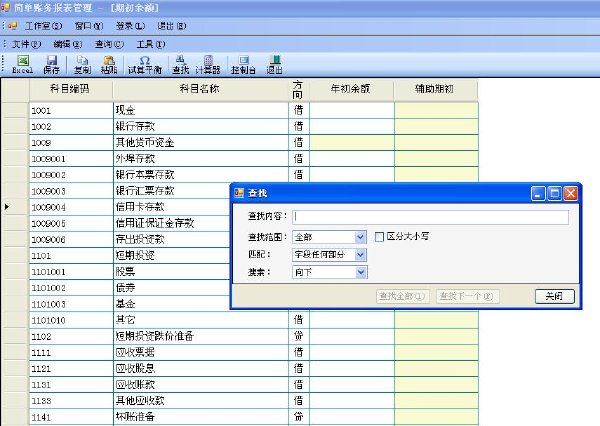The width and height of the screenshot is (600, 426).
Task: Select the cell 其他应收款
Action: (x=201, y=400)
